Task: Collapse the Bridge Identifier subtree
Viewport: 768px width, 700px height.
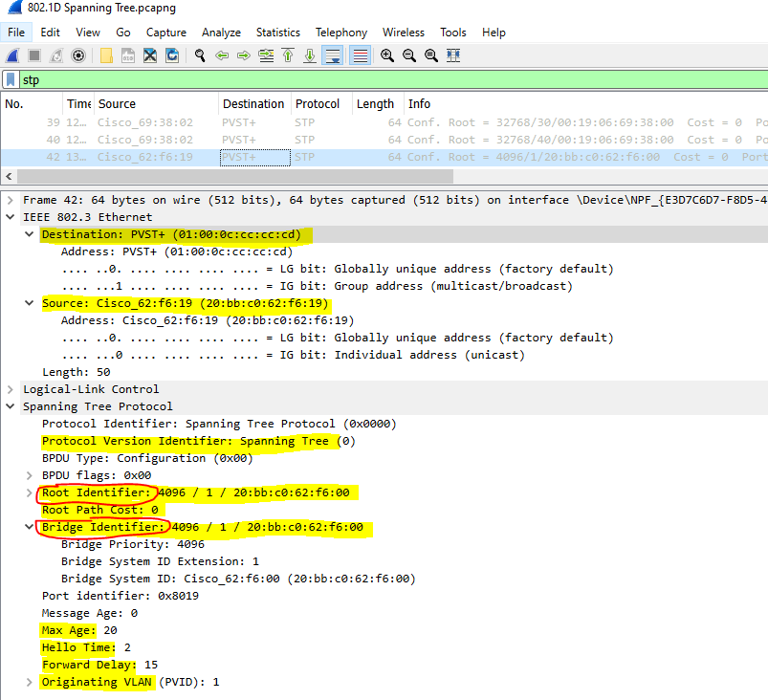Action: pos(30,527)
